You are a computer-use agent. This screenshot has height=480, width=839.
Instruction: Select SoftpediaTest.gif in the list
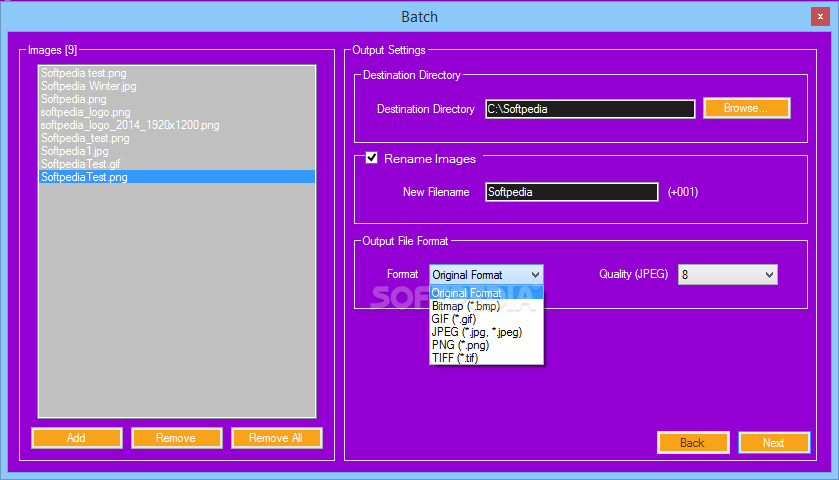point(177,164)
